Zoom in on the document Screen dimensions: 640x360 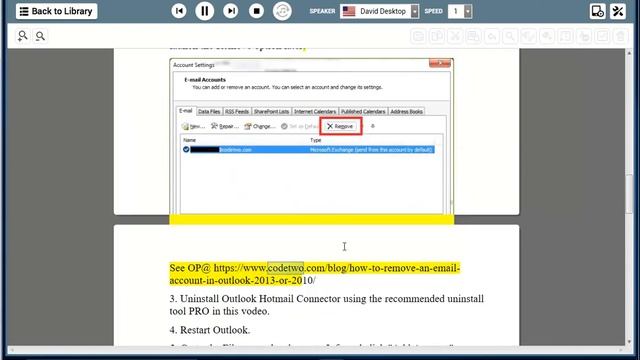[23, 36]
